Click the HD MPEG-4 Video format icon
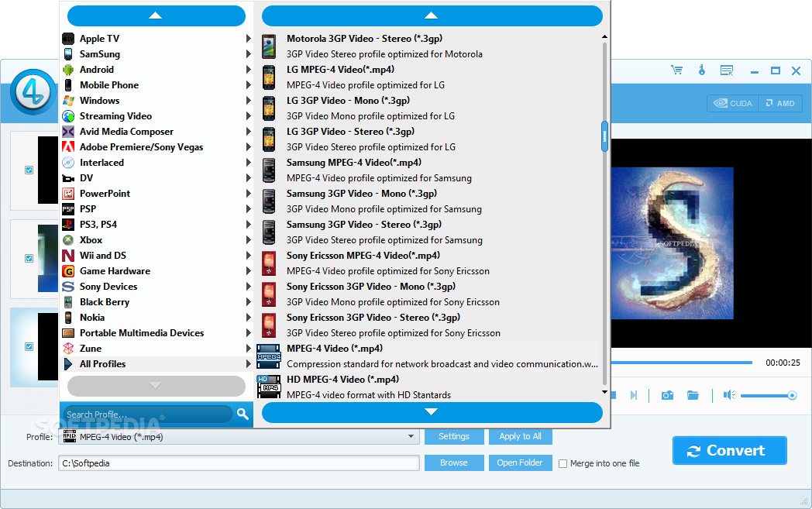812x509 pixels. [x=269, y=387]
